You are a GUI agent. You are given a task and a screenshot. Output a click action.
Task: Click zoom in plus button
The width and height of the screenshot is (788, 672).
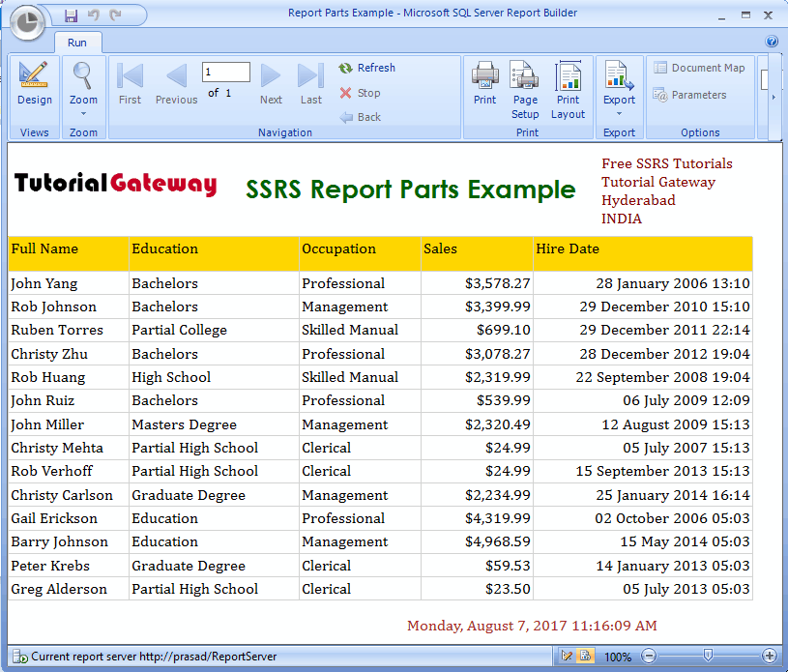(770, 656)
